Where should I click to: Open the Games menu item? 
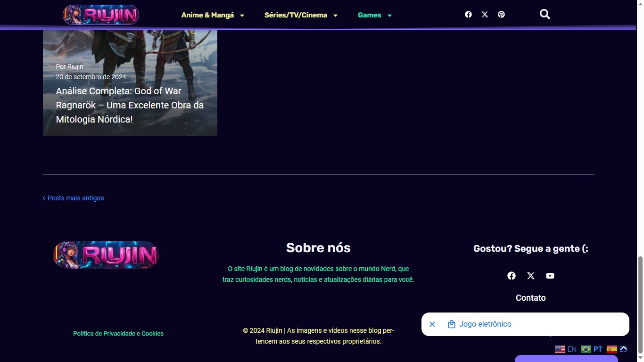tap(369, 15)
